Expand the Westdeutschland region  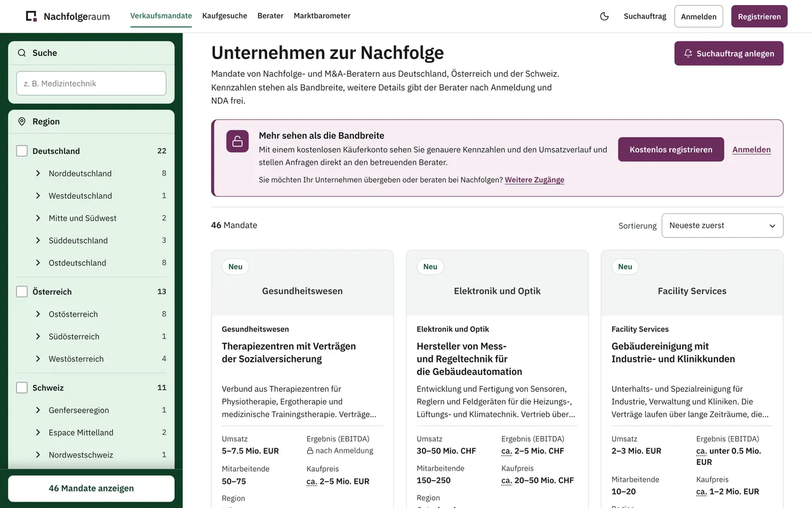tap(38, 196)
